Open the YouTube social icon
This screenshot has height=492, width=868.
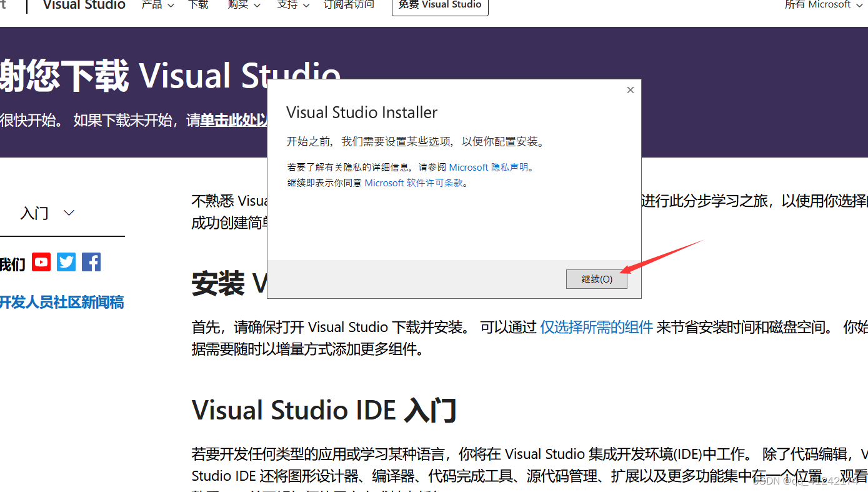41,262
